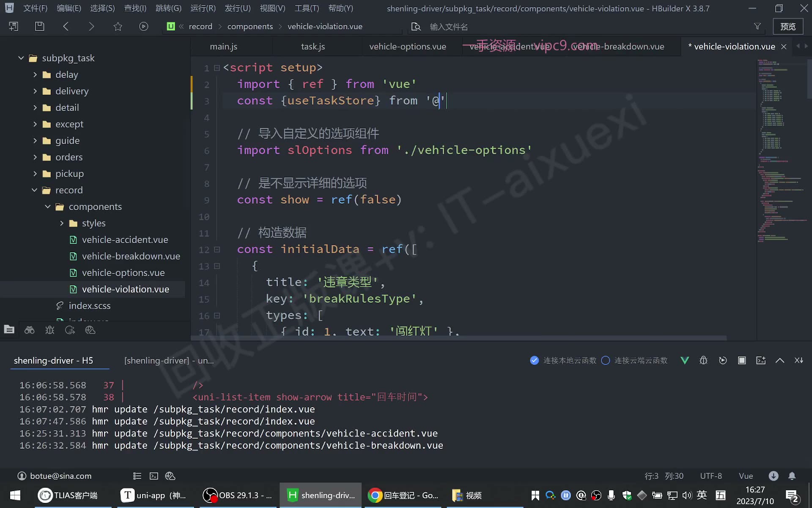Screen dimensions: 812x508
Task: Open OBS 29.1.3 in taskbar
Action: [x=238, y=495]
